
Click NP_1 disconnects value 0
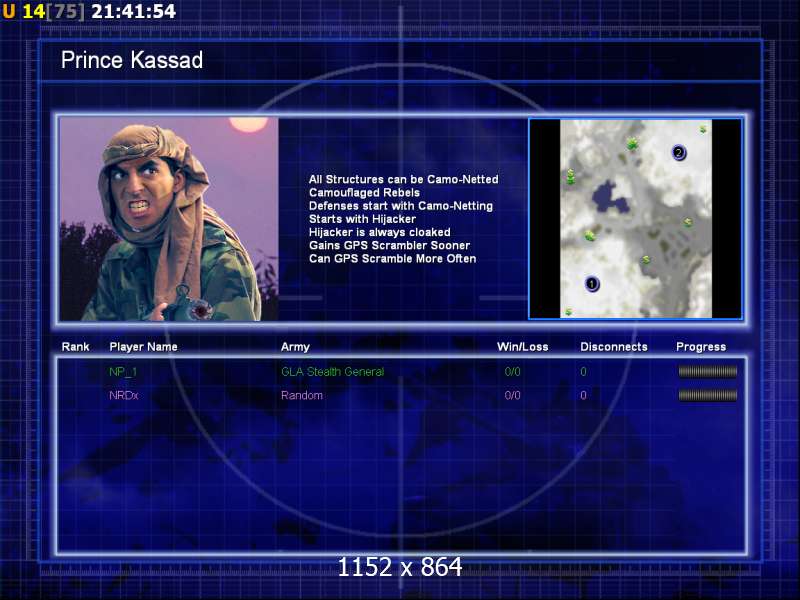tap(583, 372)
